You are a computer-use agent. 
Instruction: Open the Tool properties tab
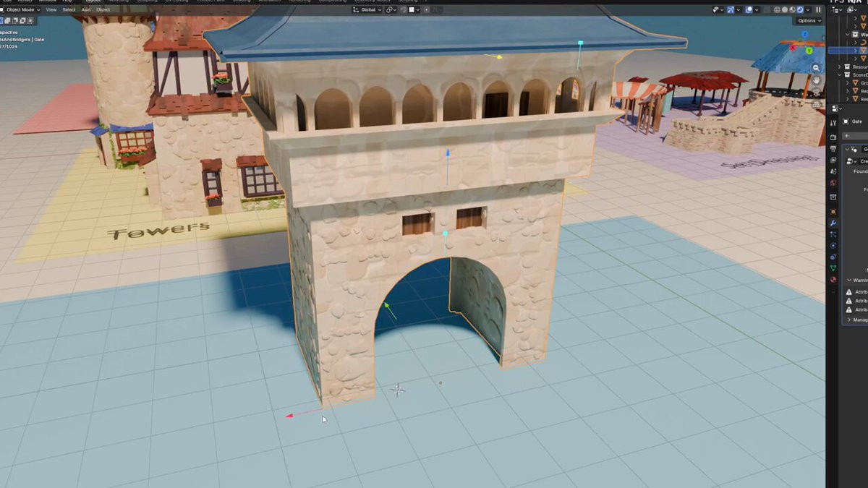(833, 123)
